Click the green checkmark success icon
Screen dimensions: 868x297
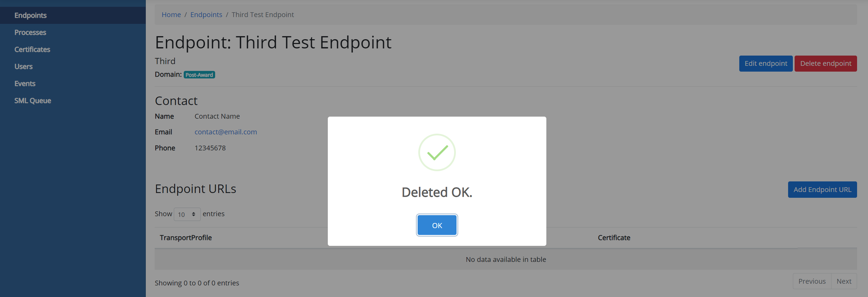tap(437, 152)
